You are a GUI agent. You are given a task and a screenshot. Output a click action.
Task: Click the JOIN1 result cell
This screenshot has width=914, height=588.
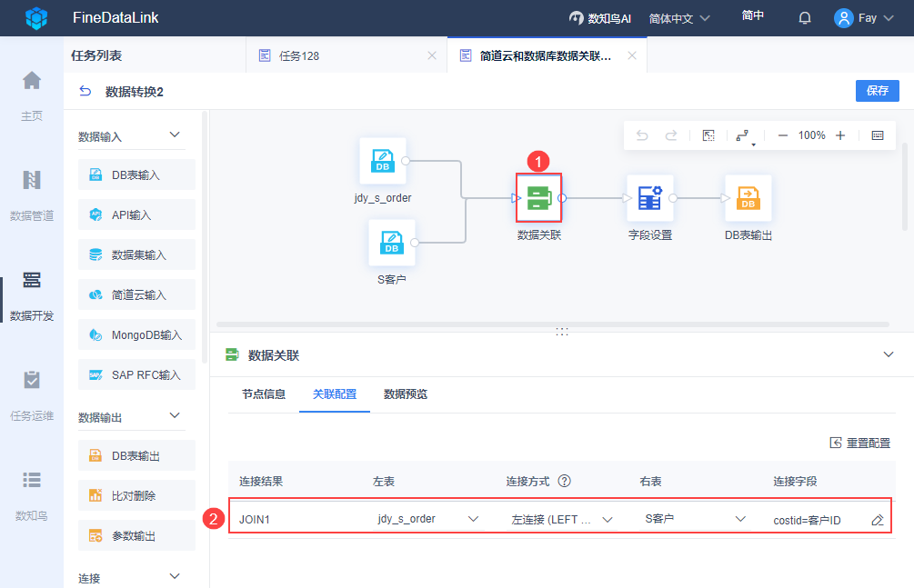(254, 519)
